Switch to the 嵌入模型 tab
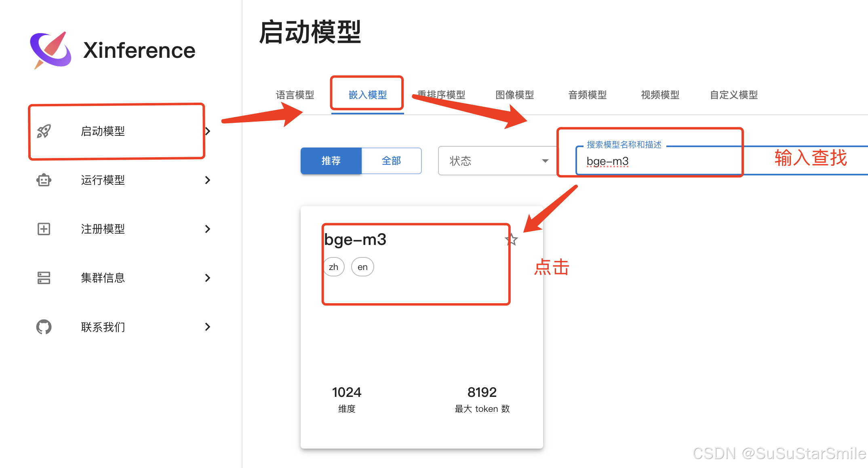Viewport: 868px width, 468px height. pos(368,95)
